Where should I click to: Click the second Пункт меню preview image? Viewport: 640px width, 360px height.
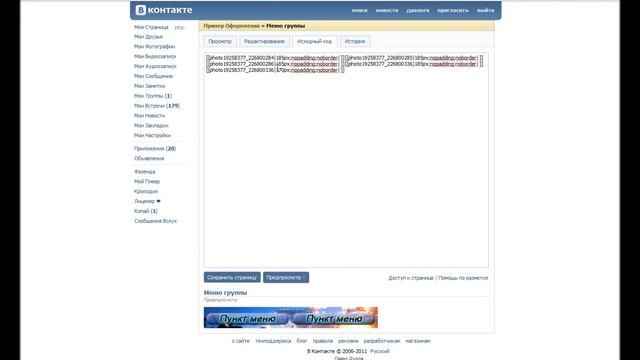coord(334,318)
